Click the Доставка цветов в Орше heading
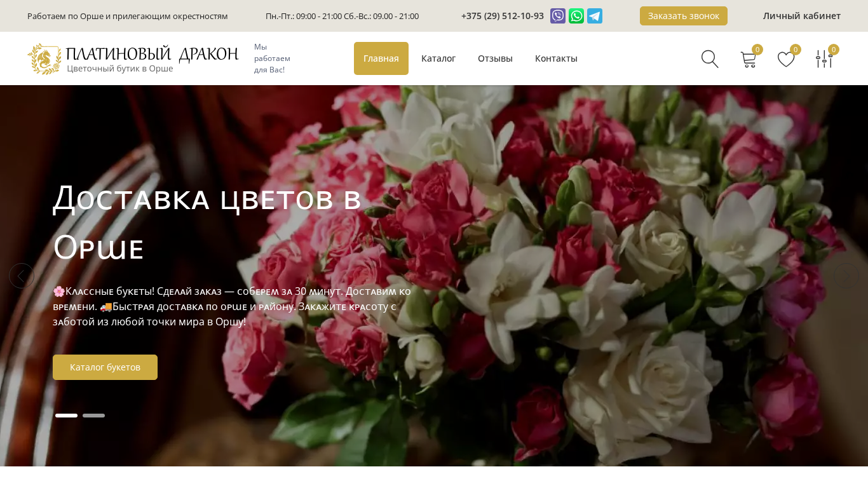 point(207,221)
